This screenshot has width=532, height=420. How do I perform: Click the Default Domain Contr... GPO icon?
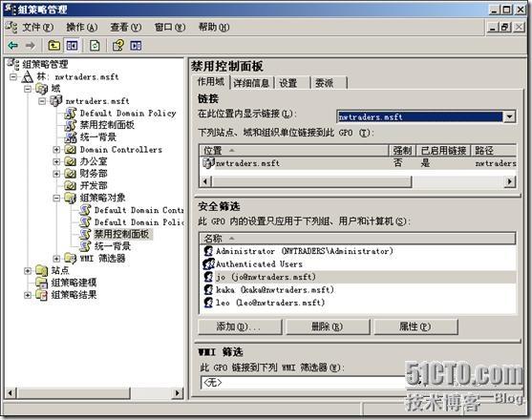point(85,210)
